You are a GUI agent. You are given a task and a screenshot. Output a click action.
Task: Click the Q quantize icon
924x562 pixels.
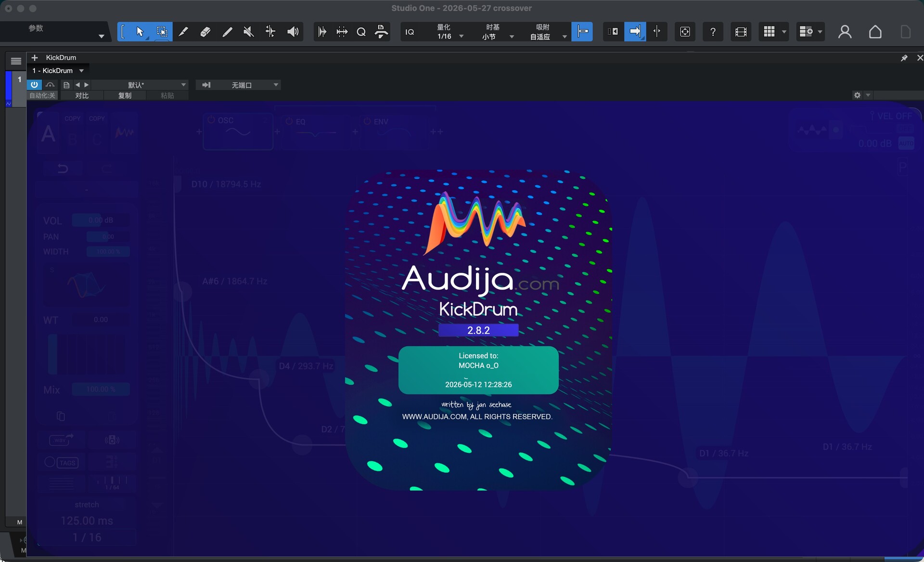point(361,32)
